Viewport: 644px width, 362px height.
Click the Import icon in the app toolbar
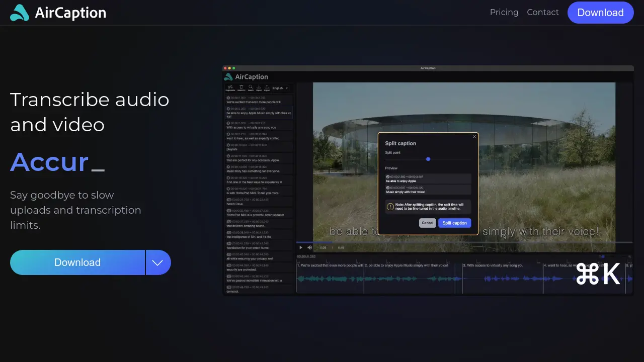259,87
